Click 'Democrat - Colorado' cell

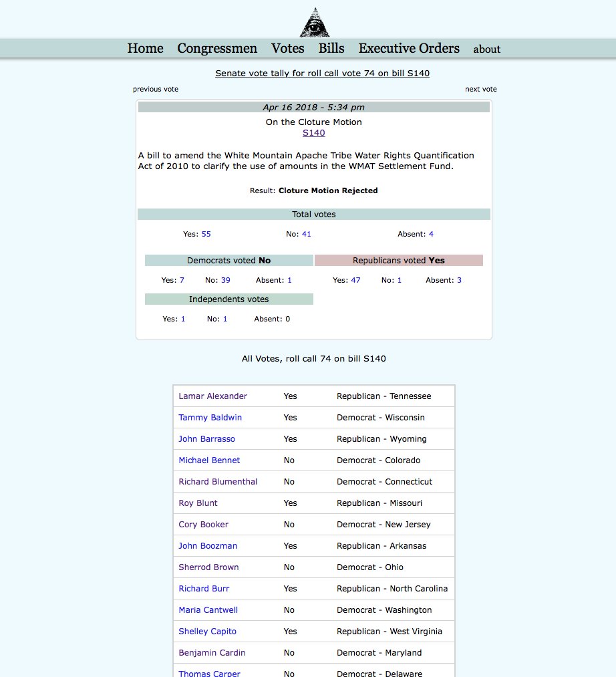click(x=378, y=460)
